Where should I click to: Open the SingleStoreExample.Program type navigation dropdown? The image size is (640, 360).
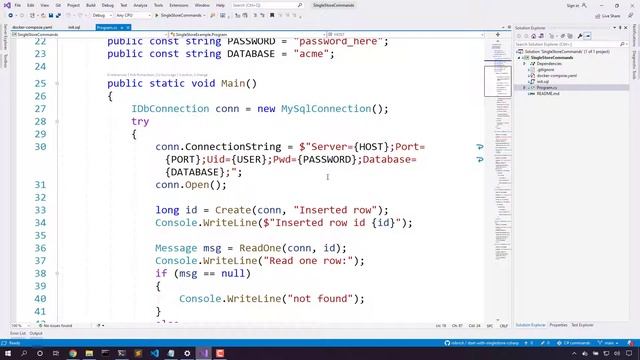tap(247, 35)
